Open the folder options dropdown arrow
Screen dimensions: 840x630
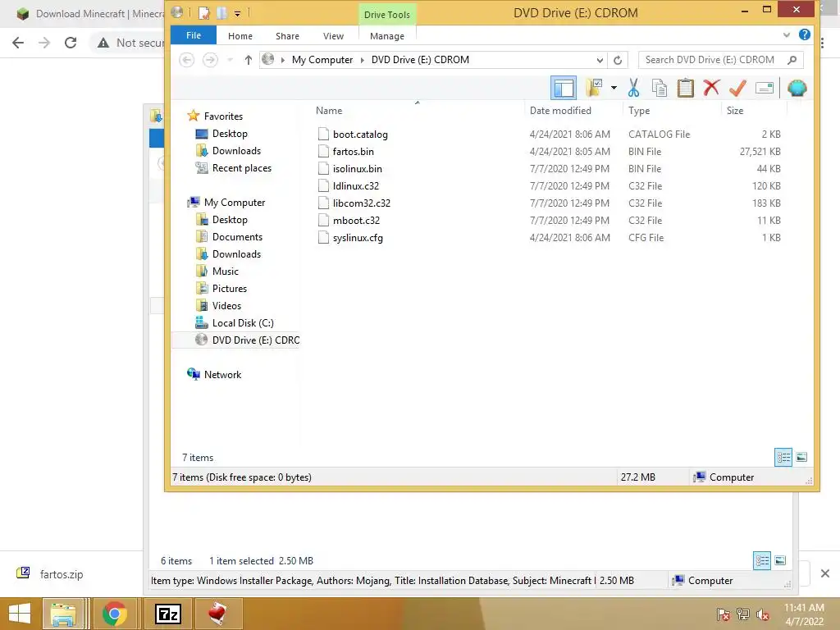pyautogui.click(x=614, y=88)
